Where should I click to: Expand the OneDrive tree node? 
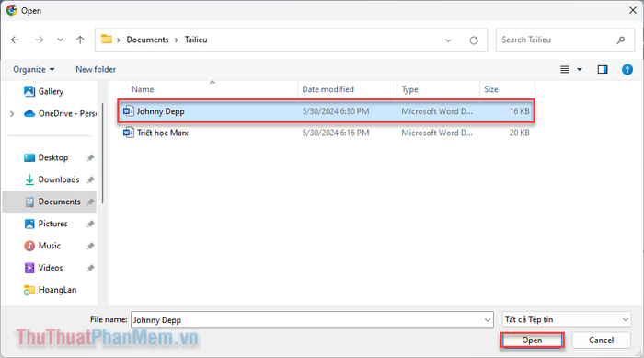(12, 114)
